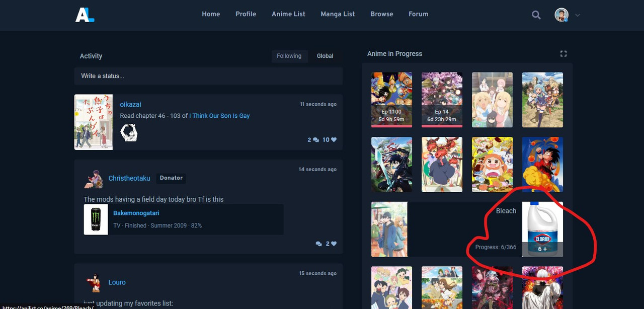Click the manga cover in oikazai's activity
The width and height of the screenshot is (644, 309).
pos(94,122)
